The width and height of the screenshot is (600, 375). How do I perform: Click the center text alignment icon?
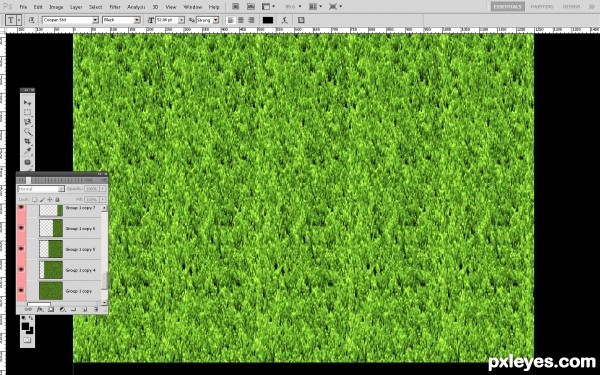[x=241, y=20]
